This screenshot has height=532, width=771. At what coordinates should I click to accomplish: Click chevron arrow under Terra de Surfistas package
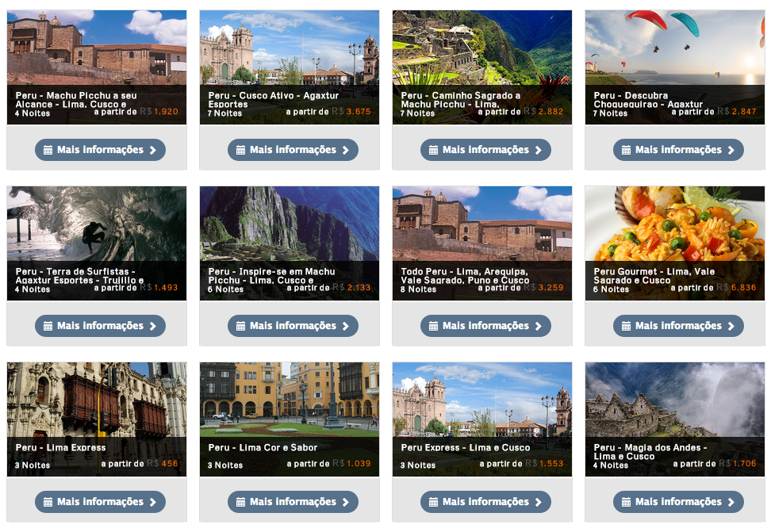(x=153, y=326)
